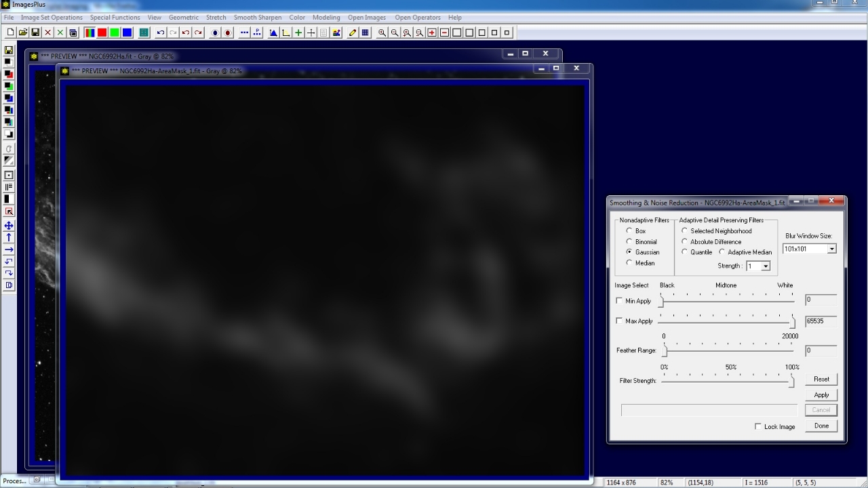The height and width of the screenshot is (488, 868).
Task: Click the blue four-way move arrows icon
Action: coord(9,226)
